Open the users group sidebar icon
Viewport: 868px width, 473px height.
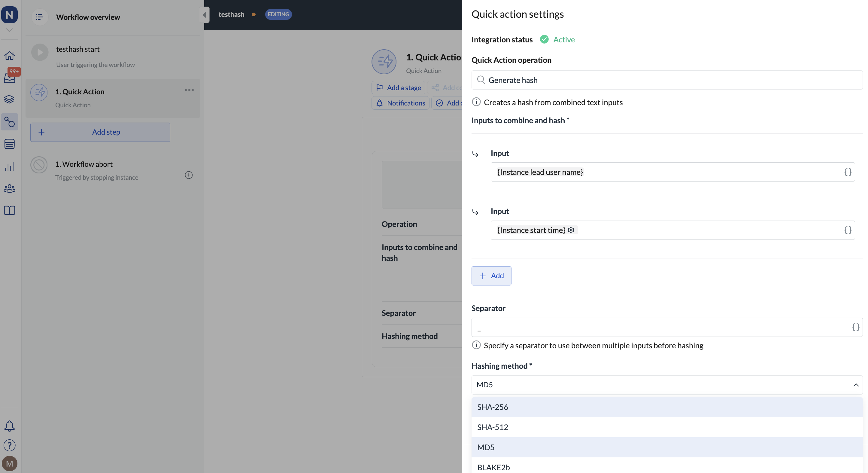pyautogui.click(x=9, y=188)
